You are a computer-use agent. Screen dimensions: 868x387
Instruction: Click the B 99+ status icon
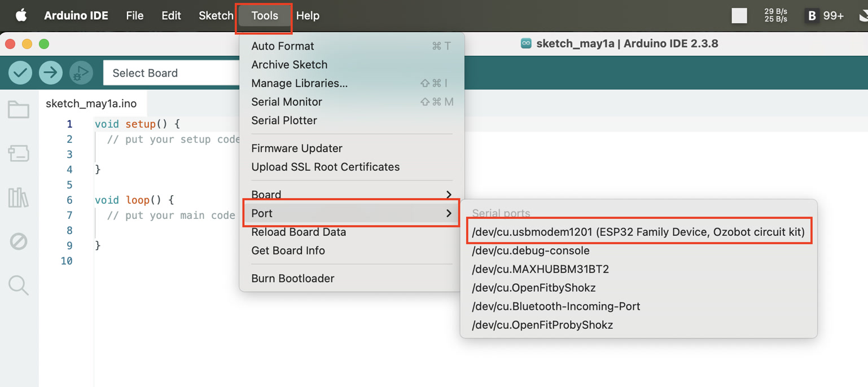click(825, 16)
